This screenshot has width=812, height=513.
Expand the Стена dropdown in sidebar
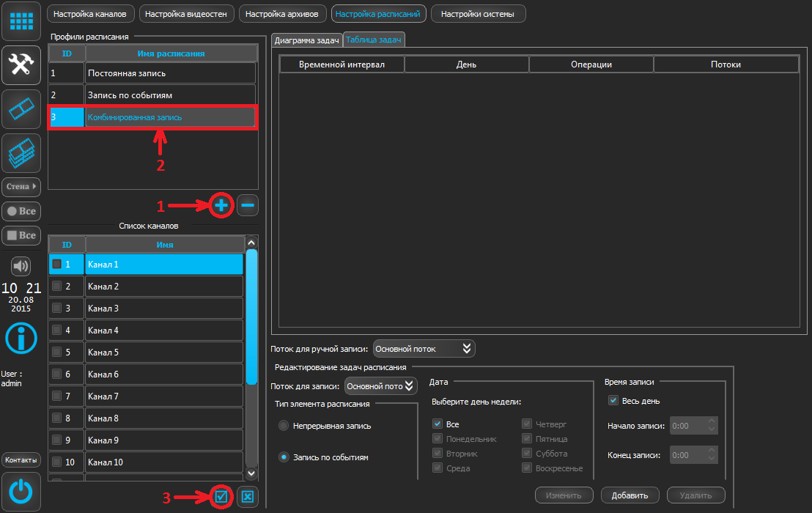21,187
